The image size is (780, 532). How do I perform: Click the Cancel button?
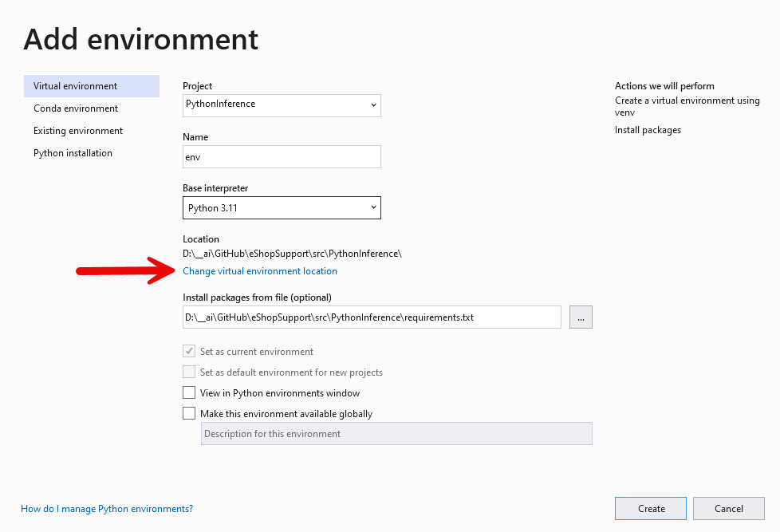(729, 509)
